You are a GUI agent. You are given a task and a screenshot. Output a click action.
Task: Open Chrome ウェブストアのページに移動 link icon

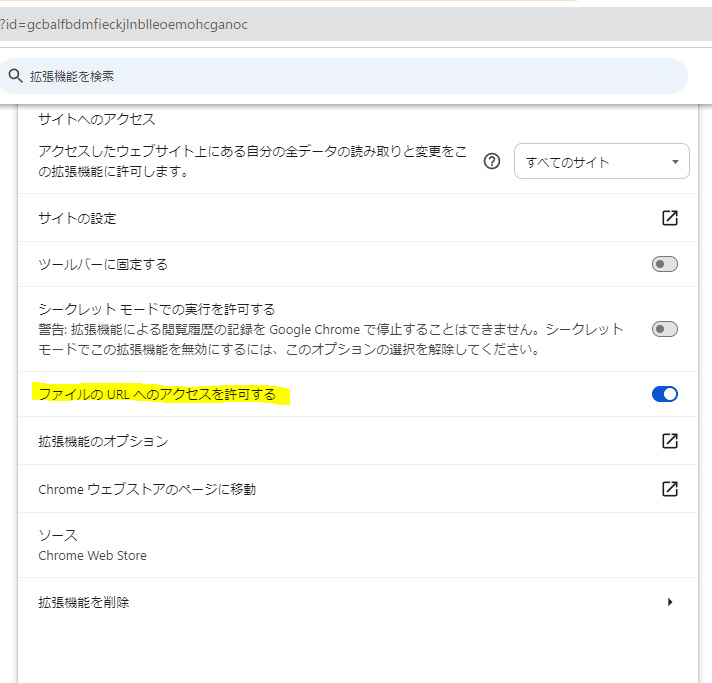click(670, 489)
